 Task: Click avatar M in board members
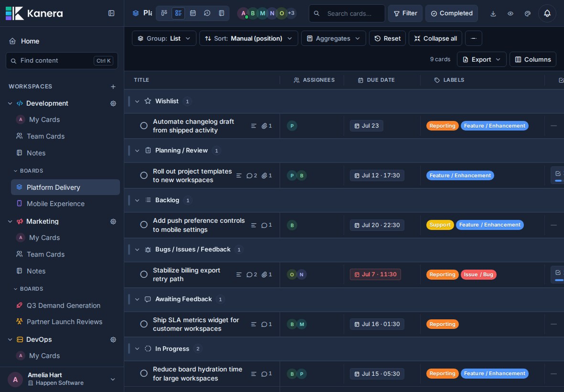point(262,13)
